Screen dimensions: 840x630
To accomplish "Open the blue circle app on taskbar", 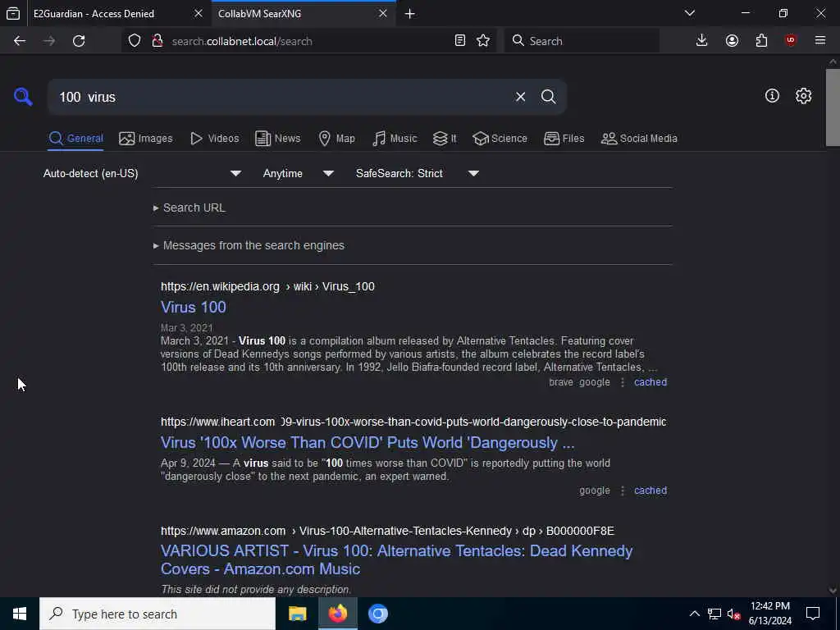I will point(377,614).
